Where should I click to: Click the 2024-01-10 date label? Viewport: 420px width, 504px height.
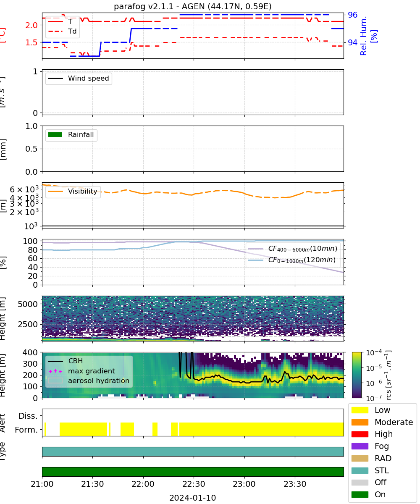193,498
